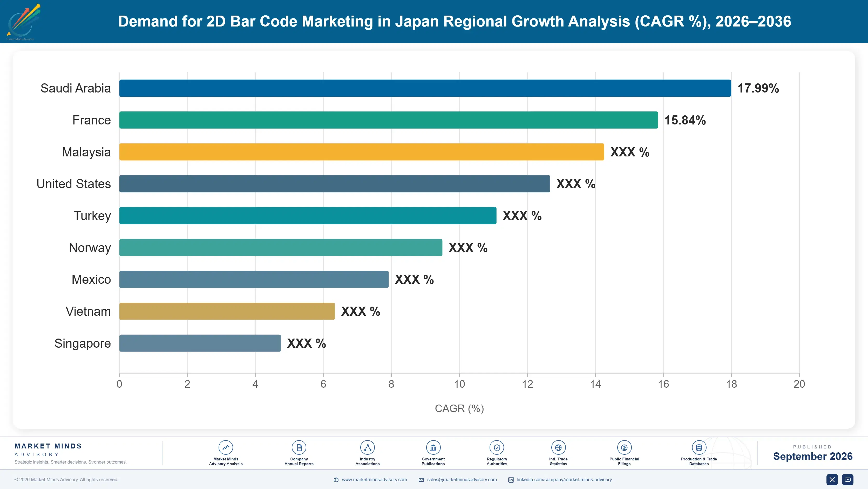Click the 17.99% value label
The width and height of the screenshot is (868, 489).
(x=758, y=88)
